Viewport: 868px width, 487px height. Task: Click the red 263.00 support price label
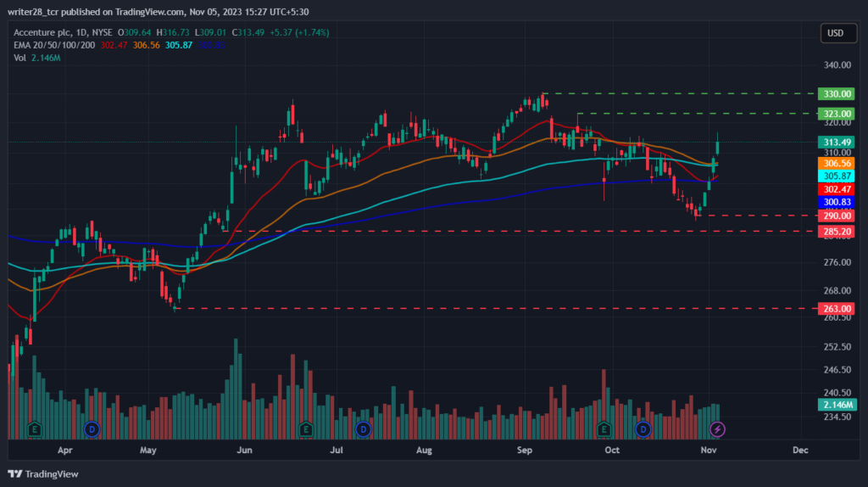(837, 309)
